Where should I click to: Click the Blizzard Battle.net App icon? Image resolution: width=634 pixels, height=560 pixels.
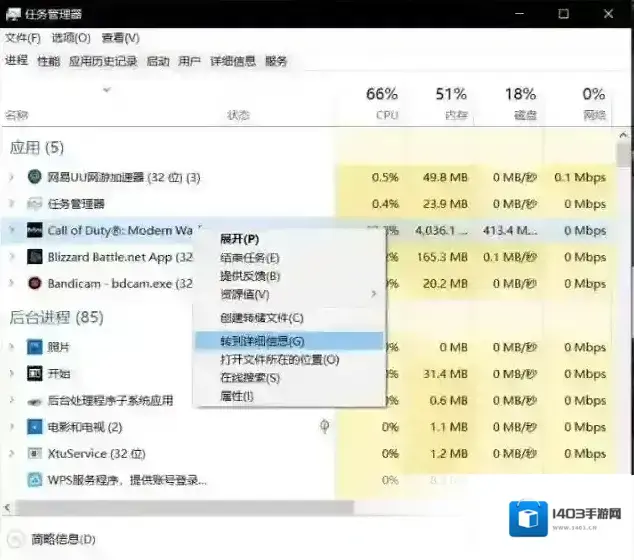[x=34, y=257]
